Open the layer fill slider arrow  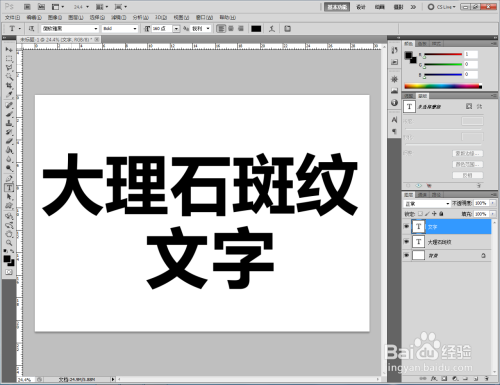pyautogui.click(x=493, y=214)
